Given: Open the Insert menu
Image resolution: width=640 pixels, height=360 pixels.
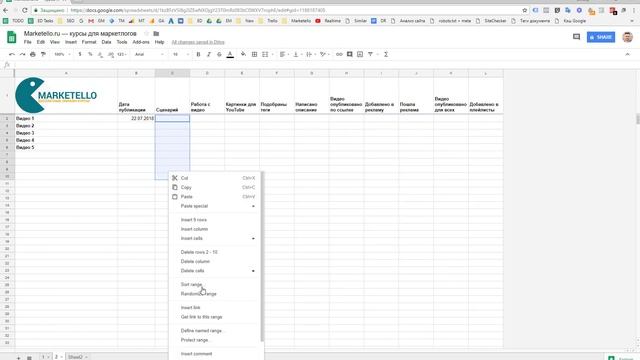Looking at the screenshot, I should 71,42.
